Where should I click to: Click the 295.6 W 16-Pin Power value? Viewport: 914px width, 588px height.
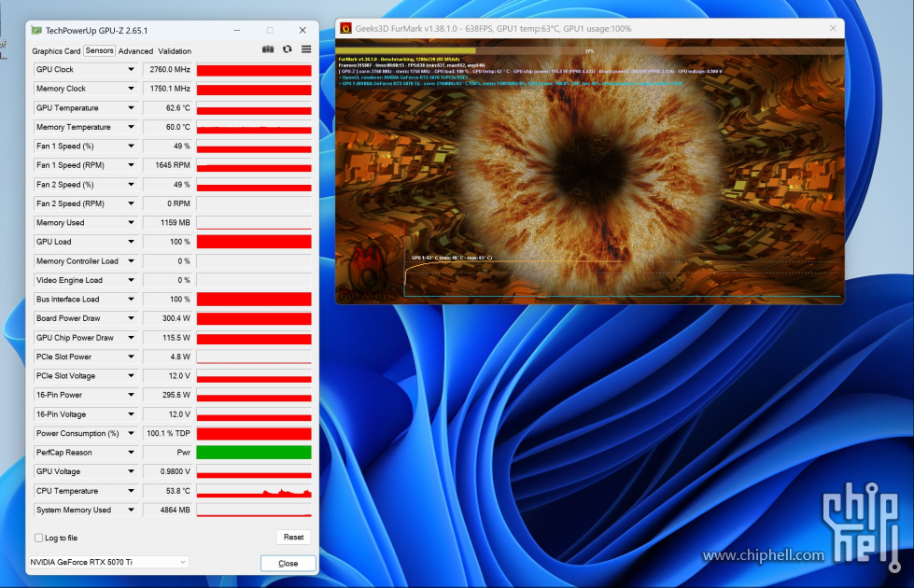[168, 395]
